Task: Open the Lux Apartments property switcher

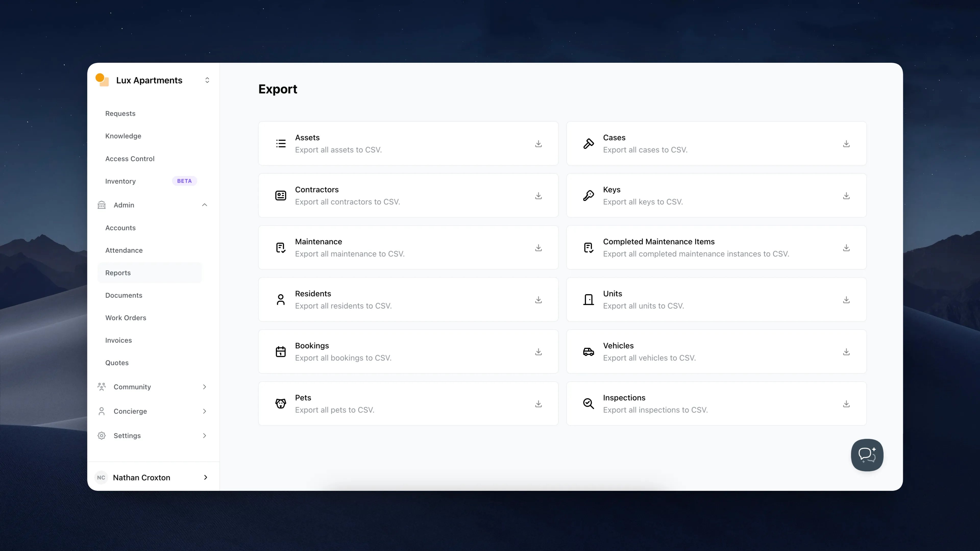Action: (207, 80)
